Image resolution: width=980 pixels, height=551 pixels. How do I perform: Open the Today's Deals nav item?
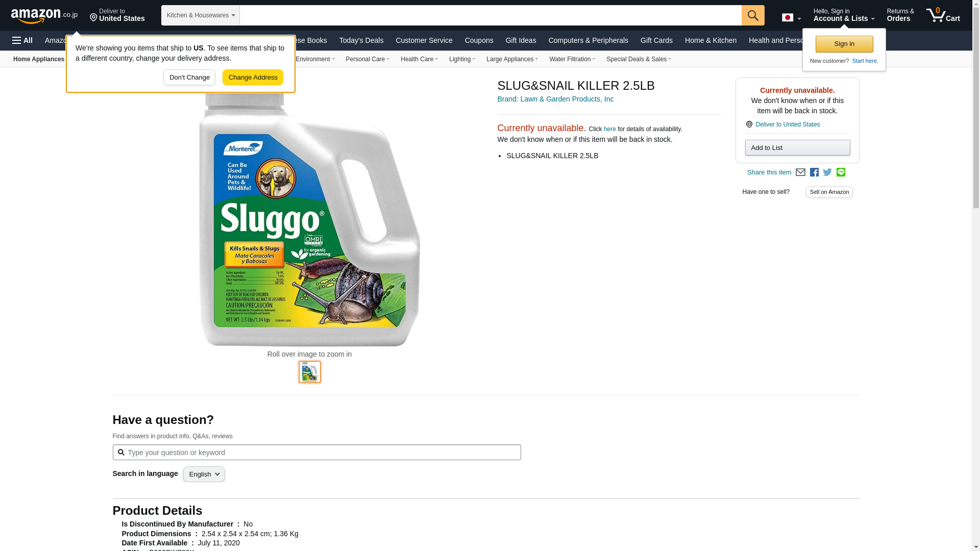click(361, 40)
